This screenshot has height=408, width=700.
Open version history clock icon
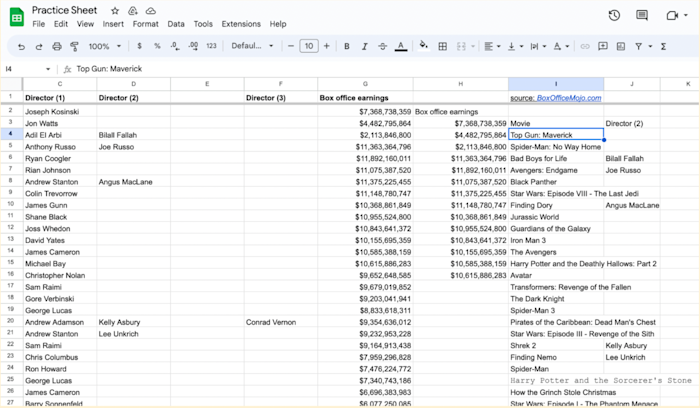point(614,15)
